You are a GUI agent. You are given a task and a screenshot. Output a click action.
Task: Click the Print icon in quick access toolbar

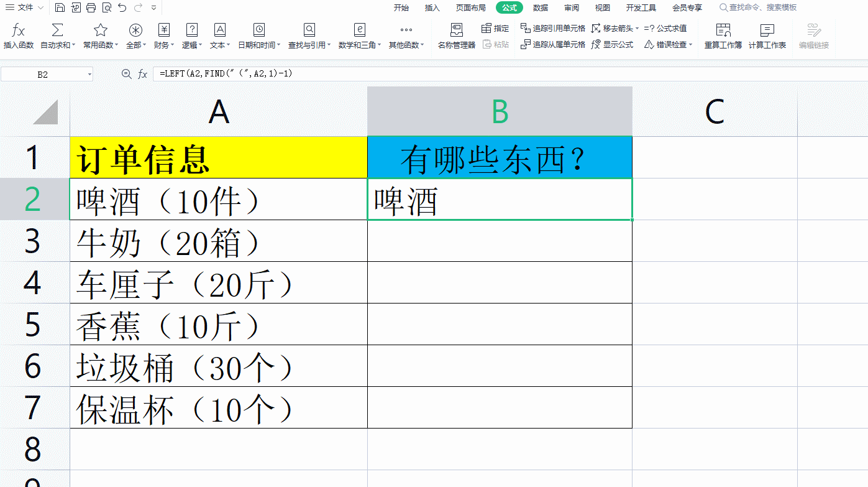(x=91, y=7)
